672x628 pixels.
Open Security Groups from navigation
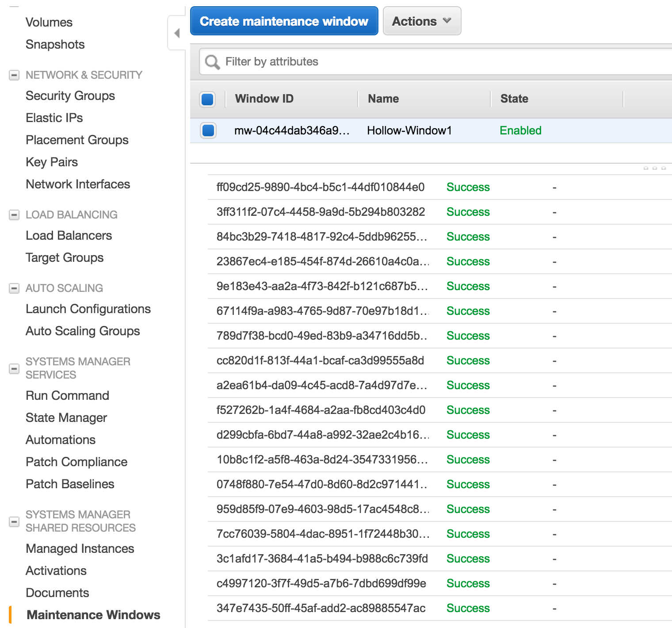click(x=70, y=96)
